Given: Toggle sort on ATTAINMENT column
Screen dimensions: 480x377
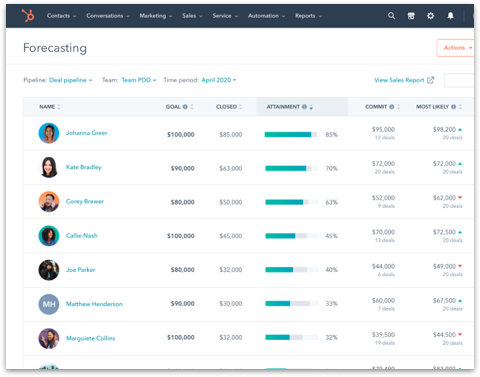Looking at the screenshot, I should tap(311, 107).
